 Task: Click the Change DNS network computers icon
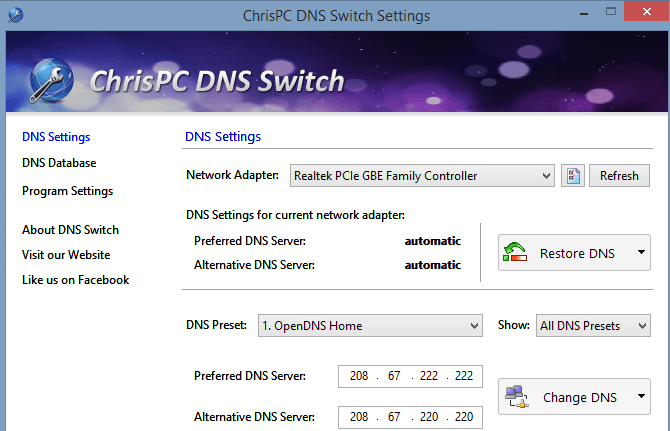point(517,397)
